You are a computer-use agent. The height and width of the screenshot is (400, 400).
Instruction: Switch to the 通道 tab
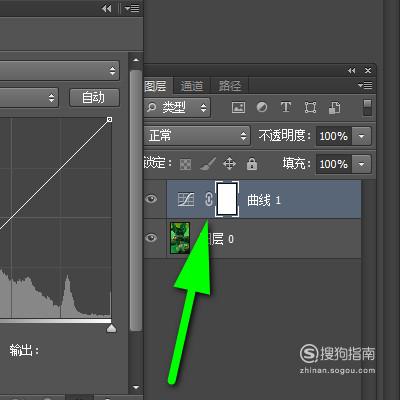(x=192, y=86)
